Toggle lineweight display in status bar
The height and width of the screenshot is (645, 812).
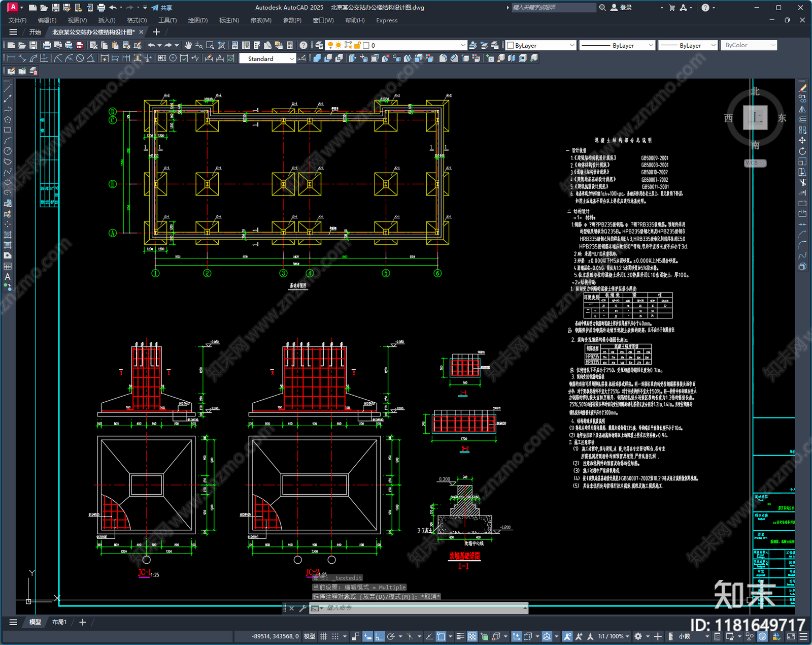(x=460, y=636)
